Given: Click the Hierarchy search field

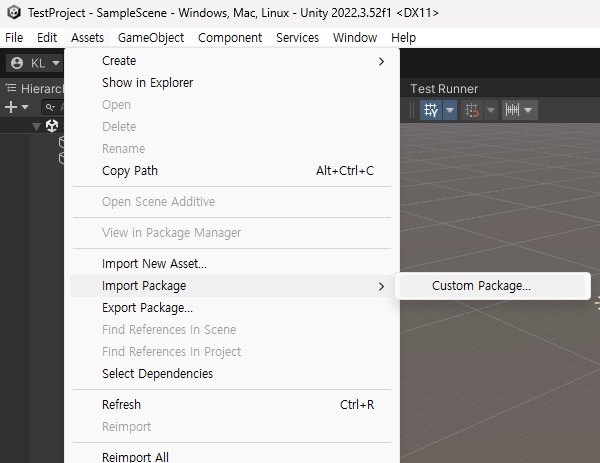Looking at the screenshot, I should click(x=52, y=107).
